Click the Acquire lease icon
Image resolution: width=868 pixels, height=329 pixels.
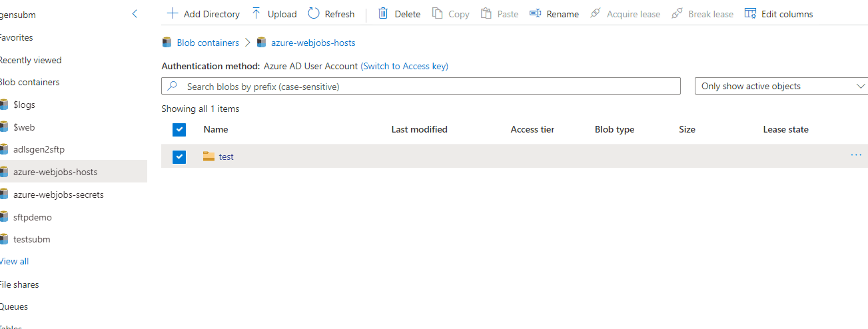[596, 13]
